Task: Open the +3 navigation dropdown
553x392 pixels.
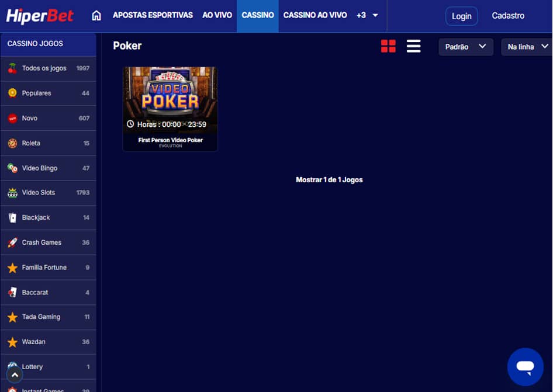Action: tap(367, 16)
